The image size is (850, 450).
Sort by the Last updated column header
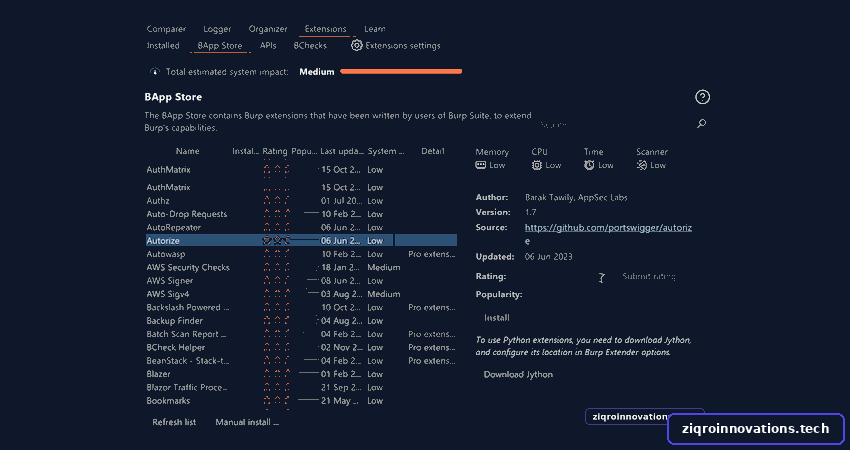[x=342, y=151]
